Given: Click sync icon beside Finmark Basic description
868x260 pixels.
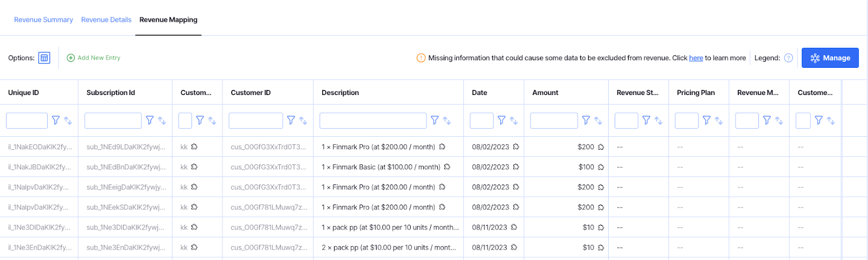Looking at the screenshot, I should click(447, 167).
